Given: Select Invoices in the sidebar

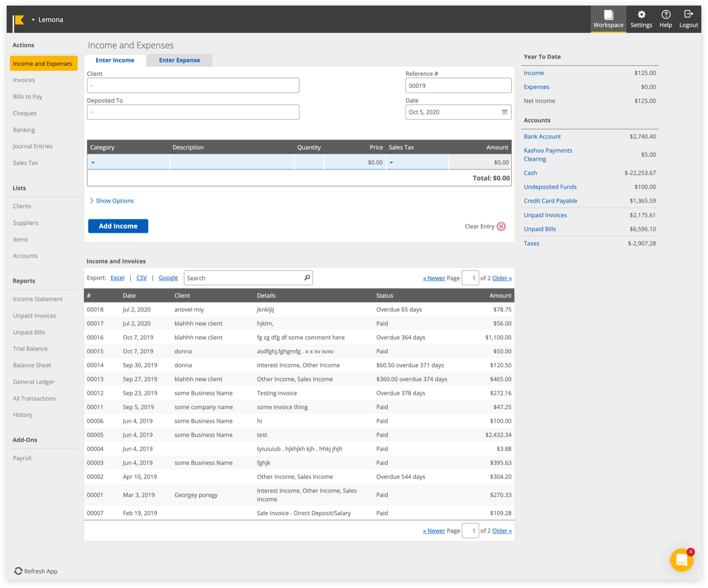Looking at the screenshot, I should coord(24,80).
